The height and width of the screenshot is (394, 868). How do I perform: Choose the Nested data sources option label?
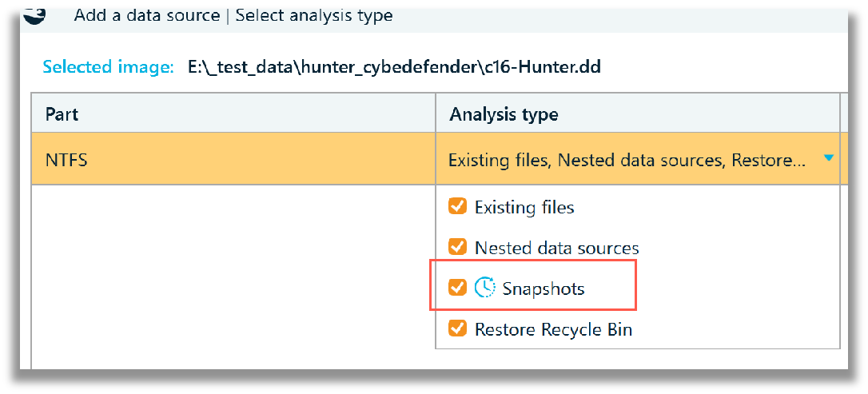[557, 248]
